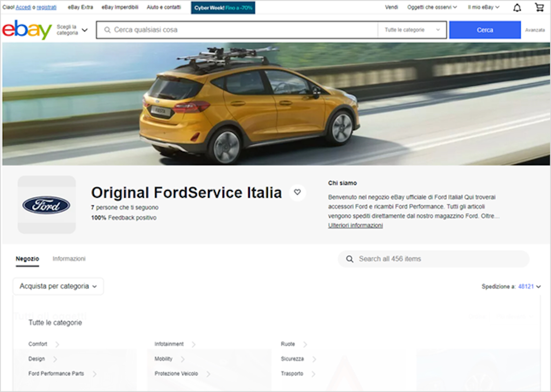Expand Trasporto category arrow

313,374
